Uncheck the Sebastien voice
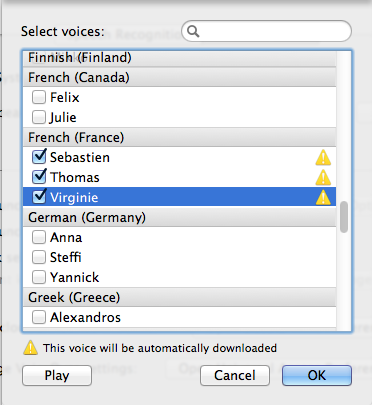Screen dimensions: 372x405 39,157
